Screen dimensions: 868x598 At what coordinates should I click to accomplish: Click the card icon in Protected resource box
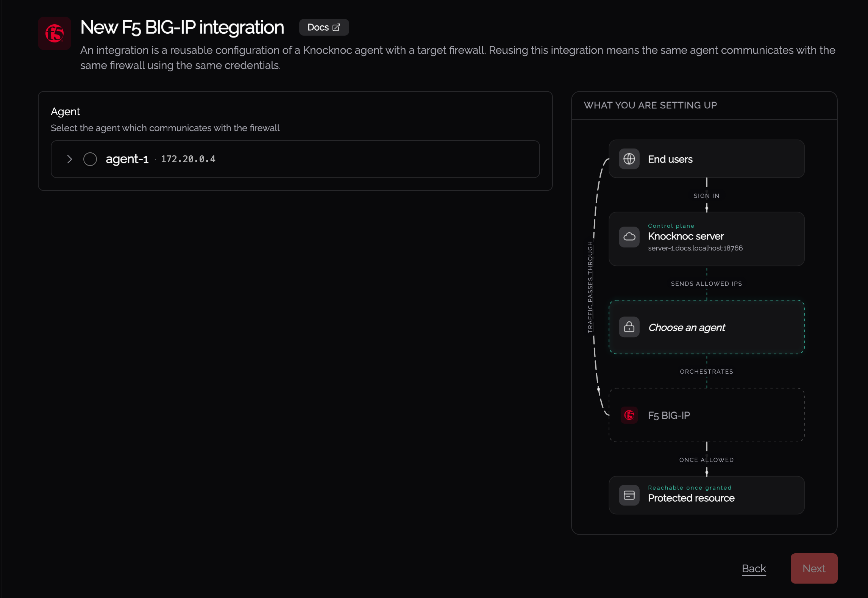[629, 495]
